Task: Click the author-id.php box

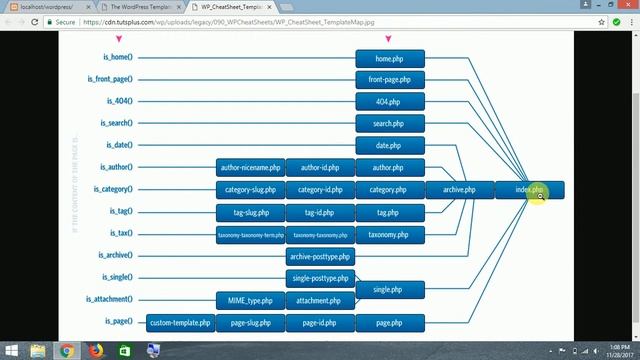Action: point(320,168)
